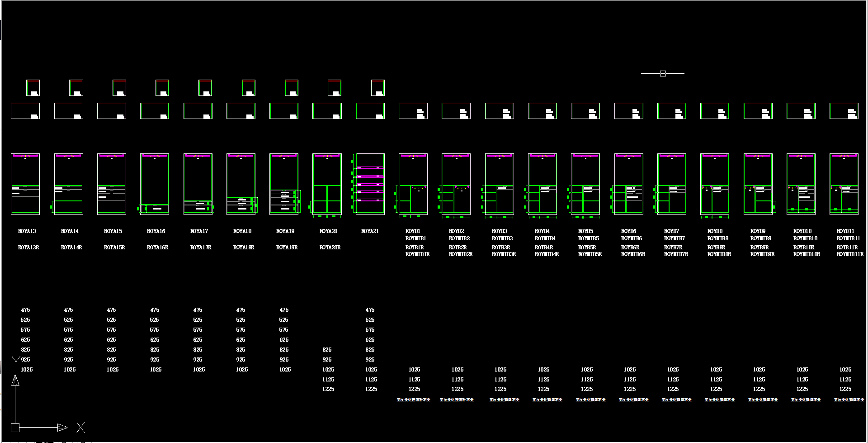Click the UCS origin square icon
Screen dimensions: 868x443
(x=15, y=428)
